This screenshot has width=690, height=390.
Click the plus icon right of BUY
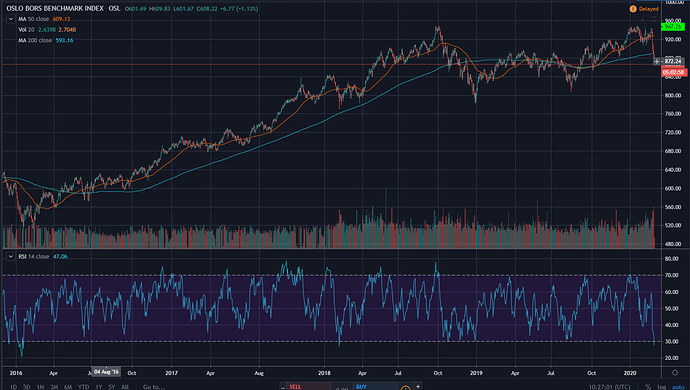418,386
